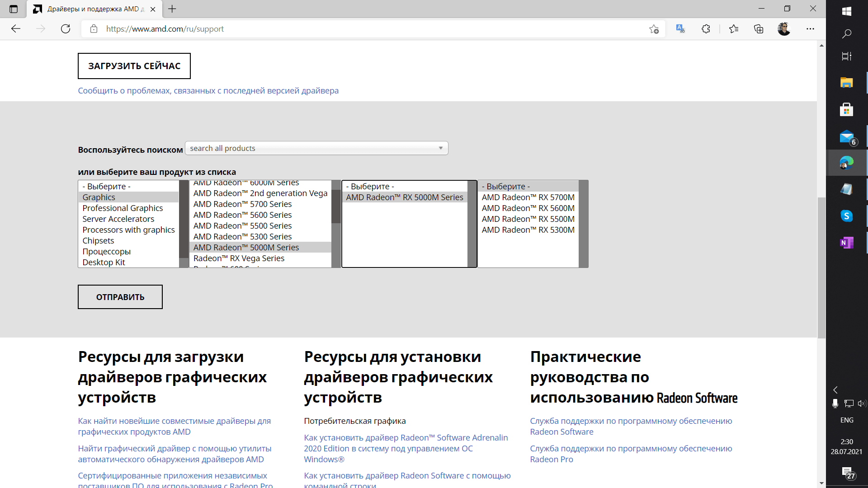The width and height of the screenshot is (868, 488).
Task: Open the Windows Start menu
Action: coord(847,11)
